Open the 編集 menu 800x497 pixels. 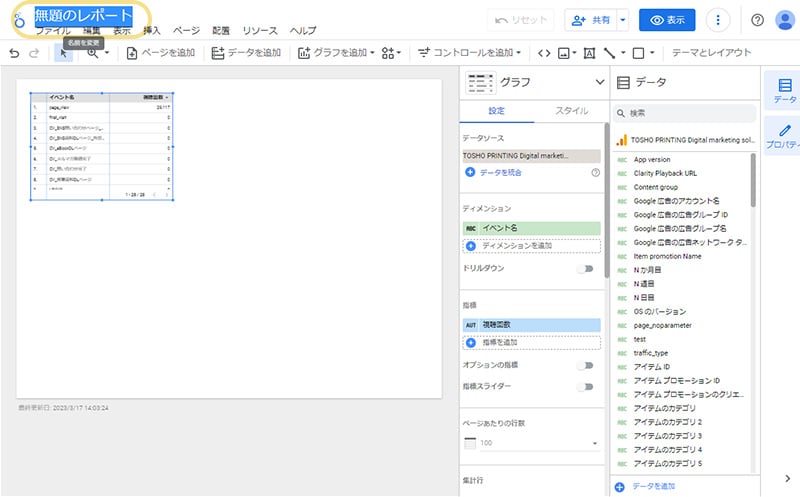92,31
